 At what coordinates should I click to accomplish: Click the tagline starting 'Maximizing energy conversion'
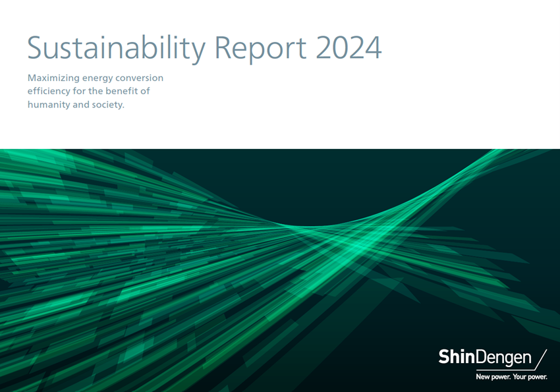pos(96,91)
